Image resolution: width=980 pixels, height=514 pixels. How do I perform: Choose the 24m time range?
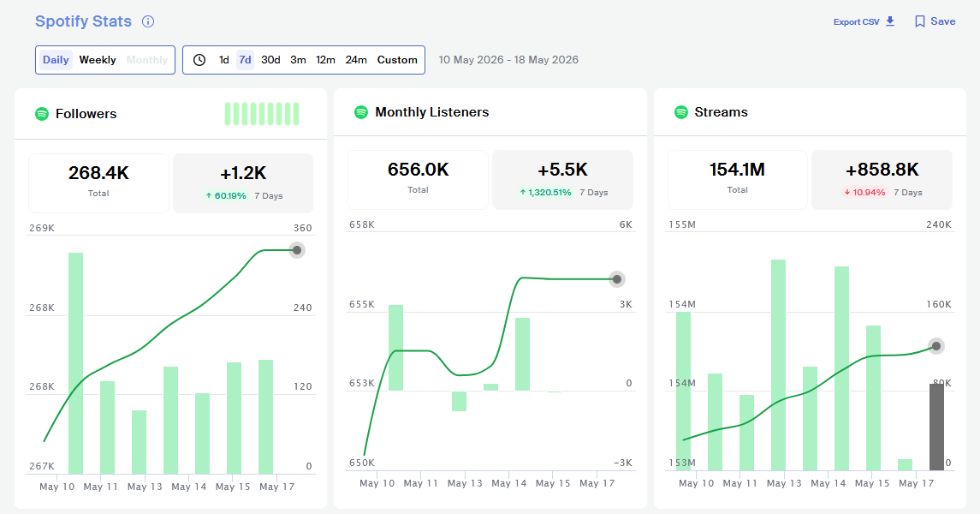[x=356, y=60]
